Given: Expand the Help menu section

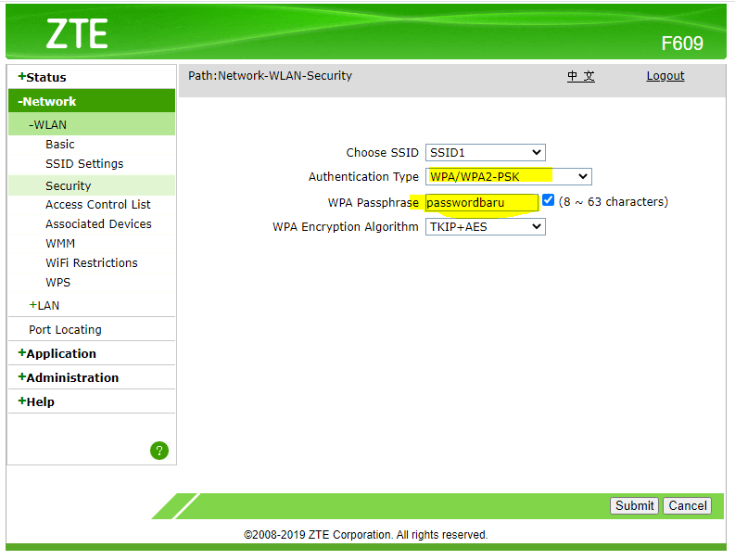Looking at the screenshot, I should (x=36, y=401).
